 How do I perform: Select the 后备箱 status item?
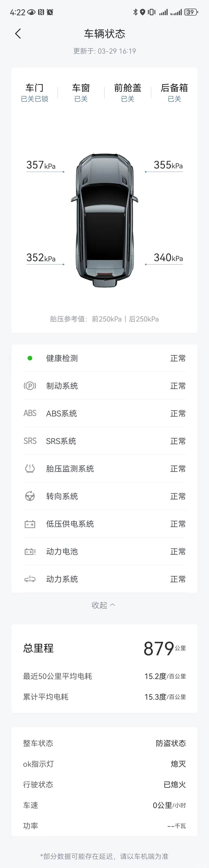[174, 92]
